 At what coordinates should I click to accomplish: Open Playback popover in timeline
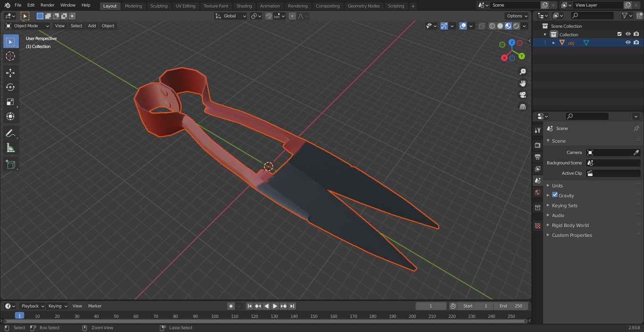tap(33, 306)
